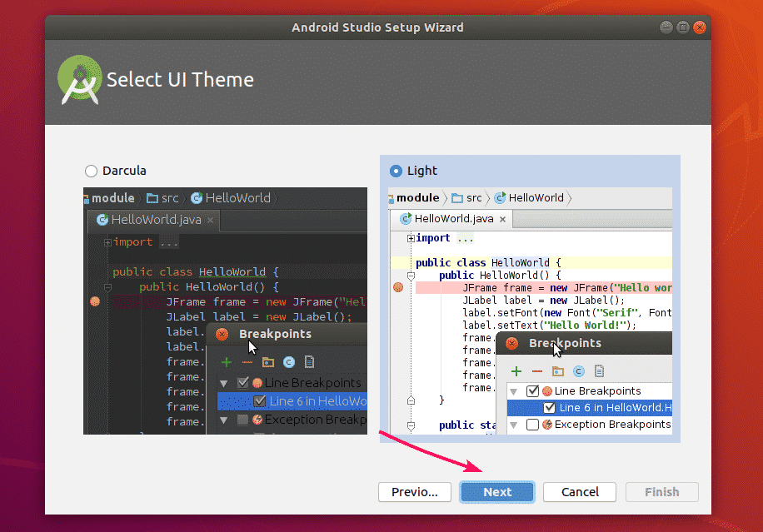Click the 'Android Studio Setup Wizard' title bar

tap(377, 27)
